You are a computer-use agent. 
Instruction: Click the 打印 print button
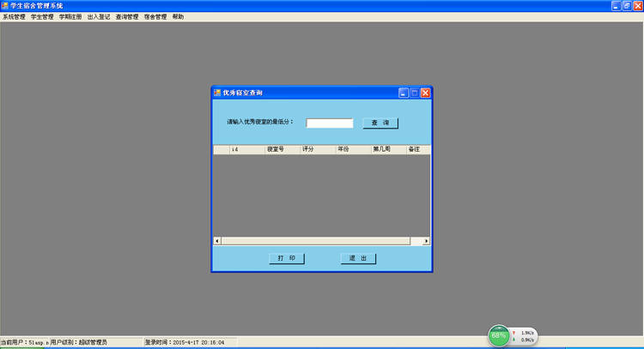[x=287, y=258]
